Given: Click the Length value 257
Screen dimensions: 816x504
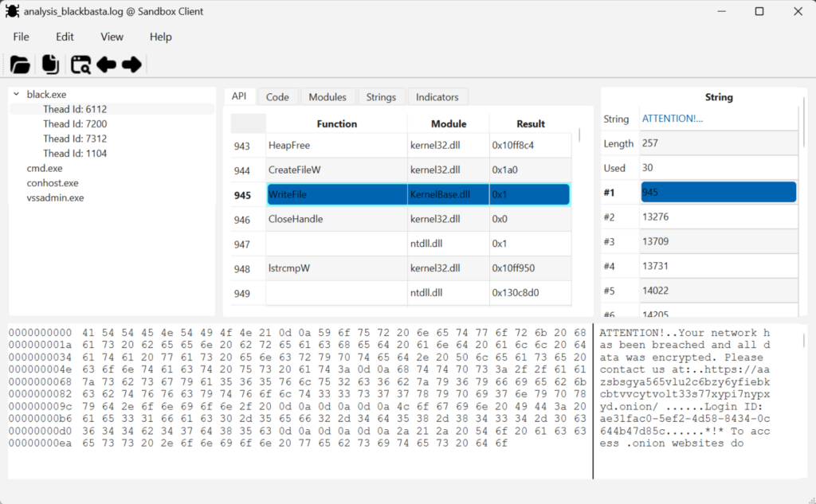Looking at the screenshot, I should (x=719, y=143).
